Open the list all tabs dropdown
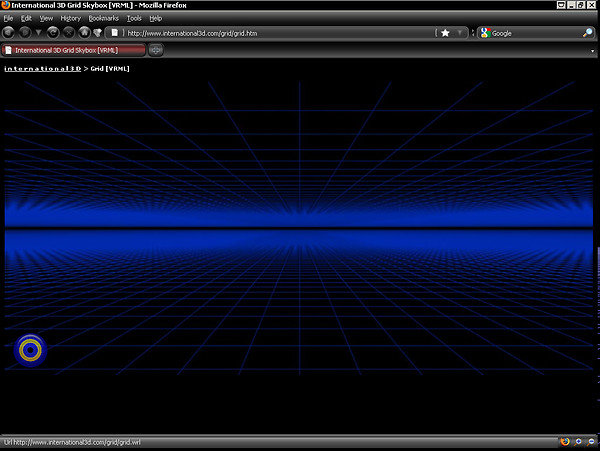Image resolution: width=600 pixels, height=451 pixels. 592,51
